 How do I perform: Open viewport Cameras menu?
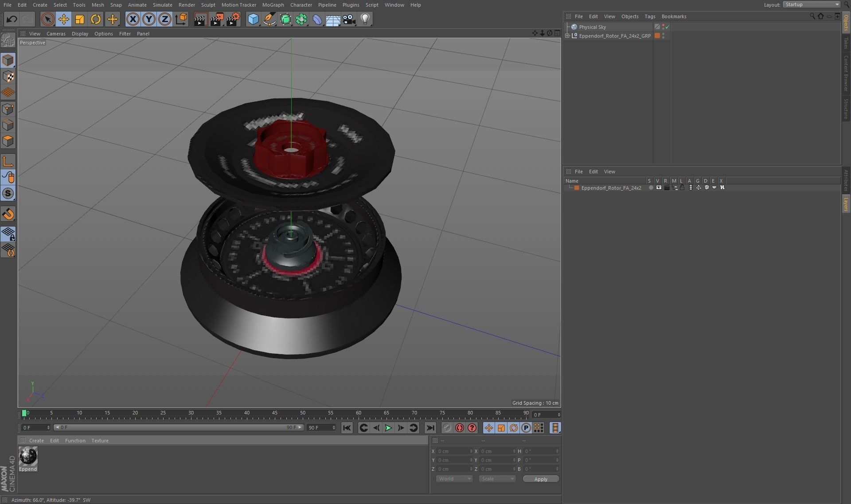(56, 34)
